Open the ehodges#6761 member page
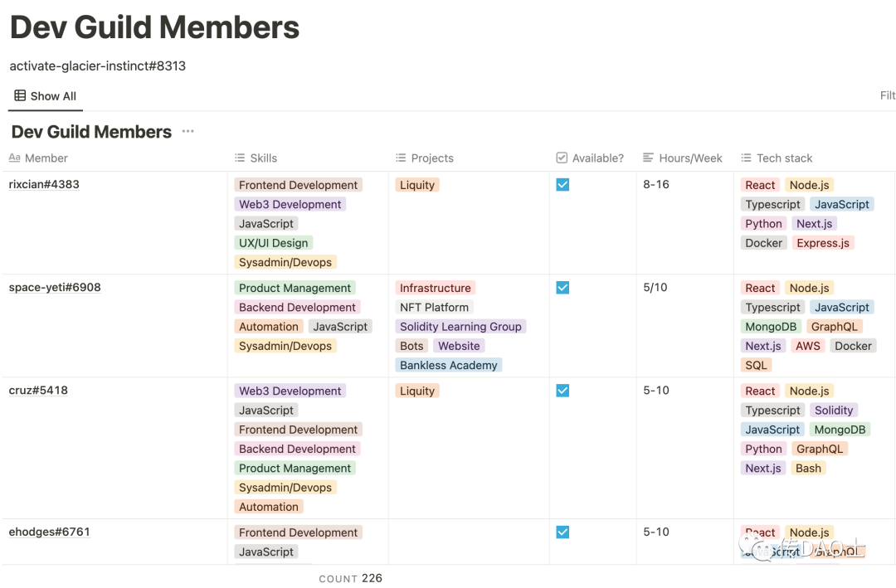 49,532
